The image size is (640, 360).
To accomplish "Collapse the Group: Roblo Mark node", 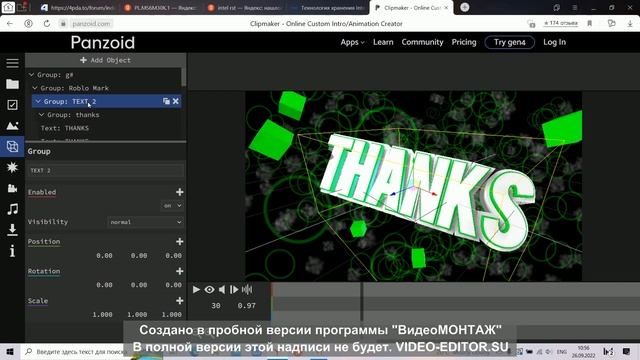I will (35, 88).
